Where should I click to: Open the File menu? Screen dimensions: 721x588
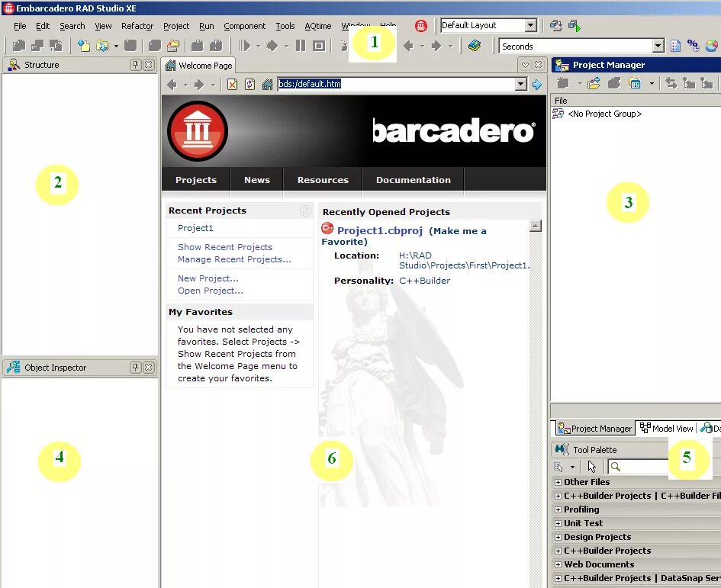pyautogui.click(x=20, y=26)
